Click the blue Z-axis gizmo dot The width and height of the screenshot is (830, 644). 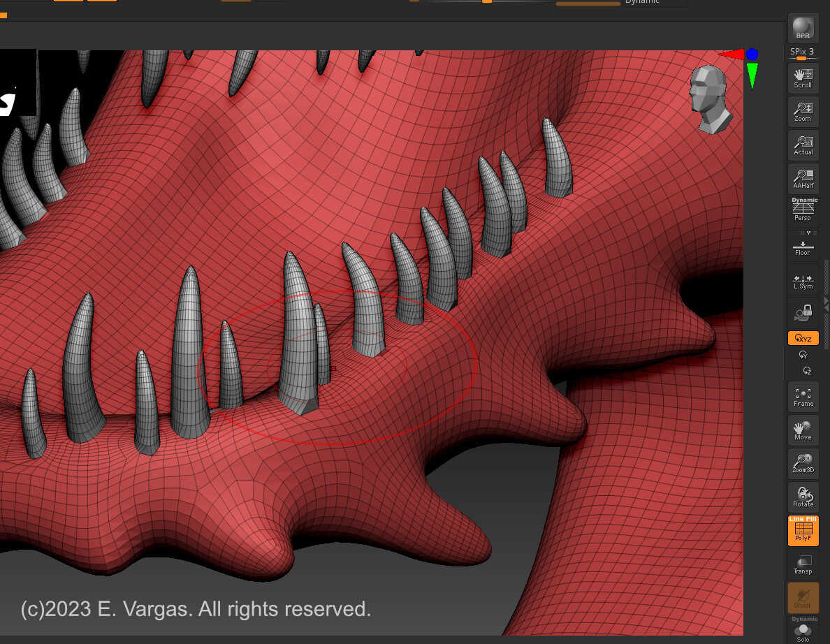(x=752, y=54)
